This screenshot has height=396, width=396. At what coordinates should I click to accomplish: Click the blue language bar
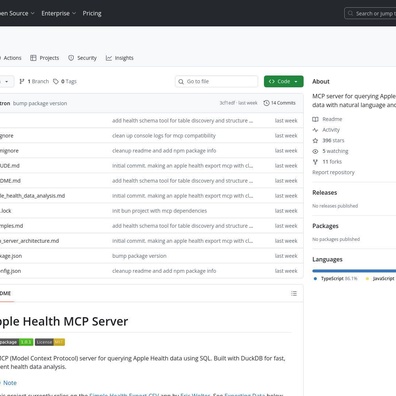[354, 271]
